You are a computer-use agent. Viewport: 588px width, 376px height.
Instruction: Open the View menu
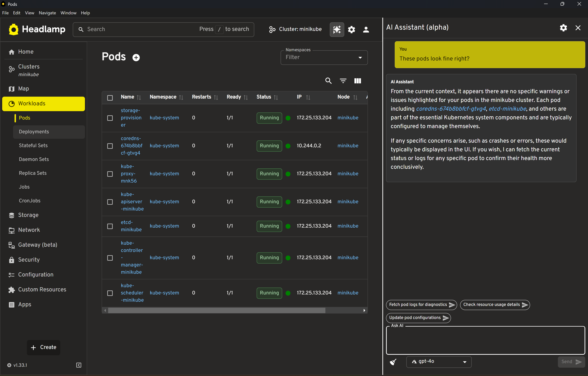29,13
